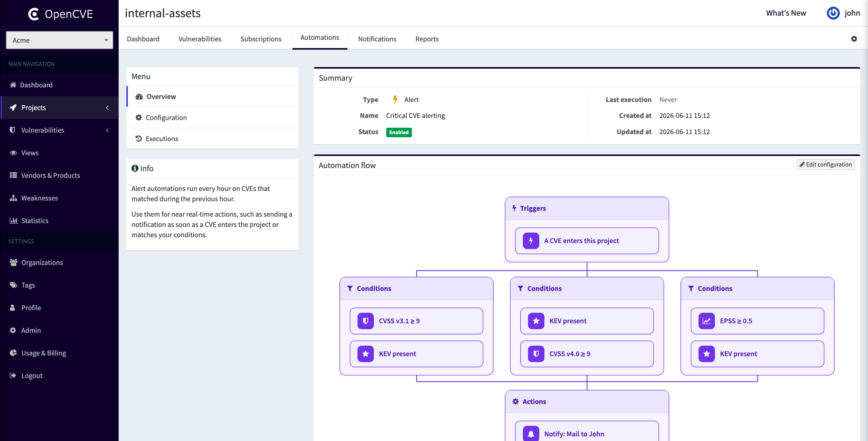The height and width of the screenshot is (441, 868).
Task: Expand the Vulnerabilities sidebar chevron
Action: [107, 130]
